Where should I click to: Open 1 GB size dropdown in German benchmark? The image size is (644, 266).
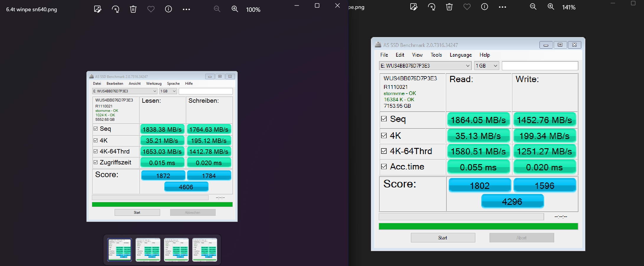tap(168, 91)
